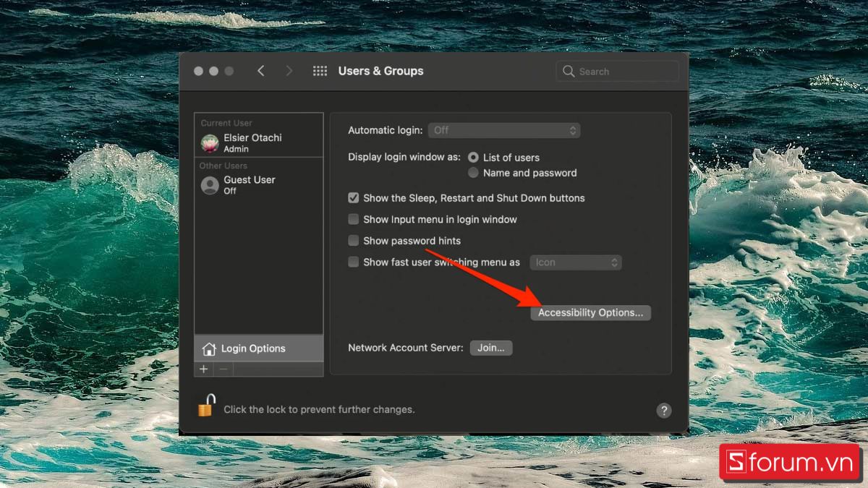This screenshot has height=488, width=868.
Task: Click the Guest User silhouette avatar
Action: coord(210,185)
